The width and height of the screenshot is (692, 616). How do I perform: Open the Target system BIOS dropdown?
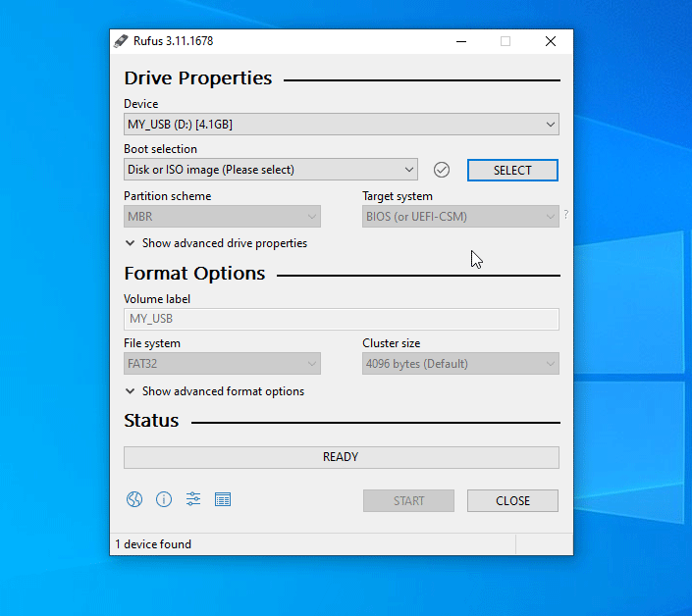pos(460,217)
